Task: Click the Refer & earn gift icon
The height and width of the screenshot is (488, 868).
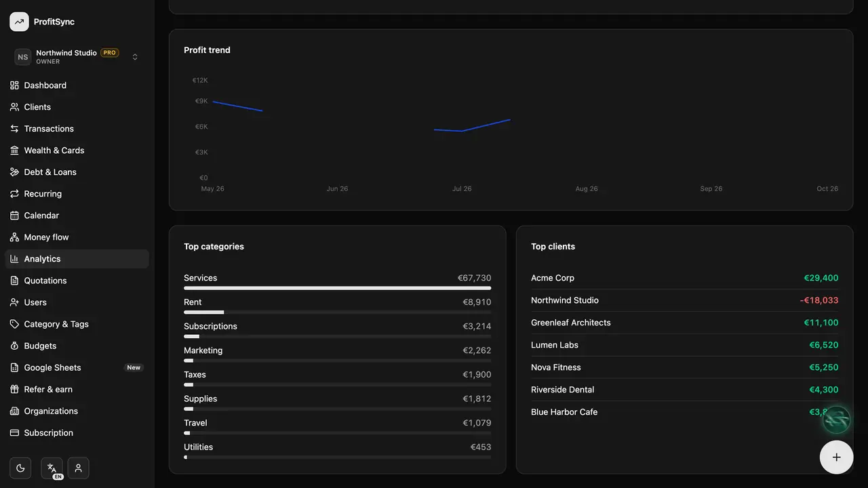Action: click(14, 389)
